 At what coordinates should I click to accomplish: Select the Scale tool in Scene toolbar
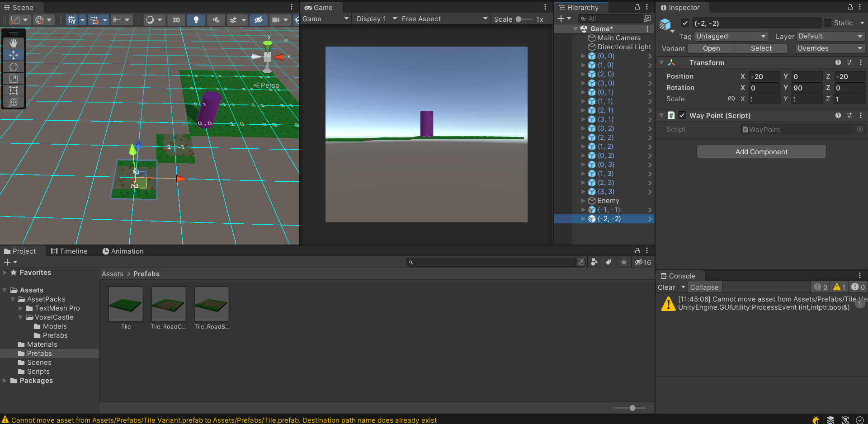coord(14,79)
